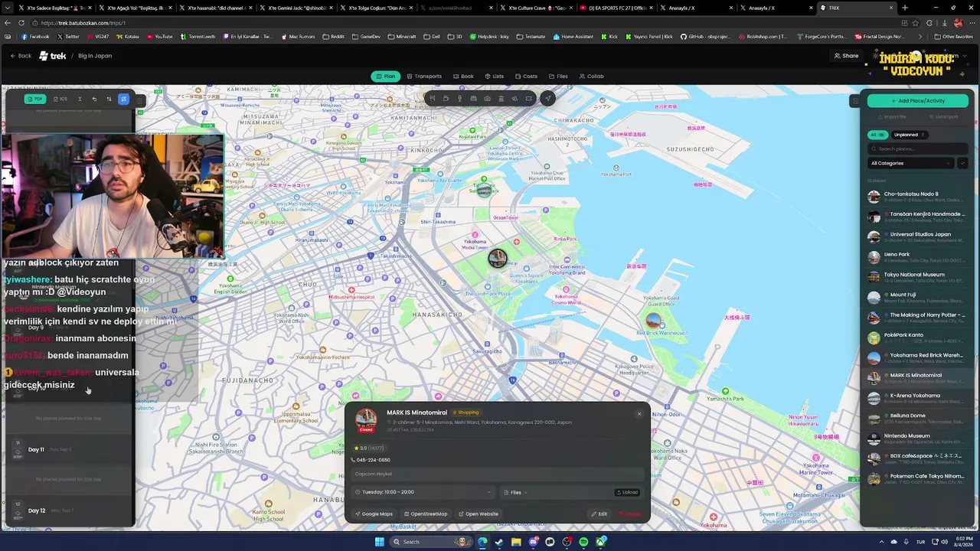Expand the Files section dropdown
Screen dimensions: 980x551
coord(516,492)
